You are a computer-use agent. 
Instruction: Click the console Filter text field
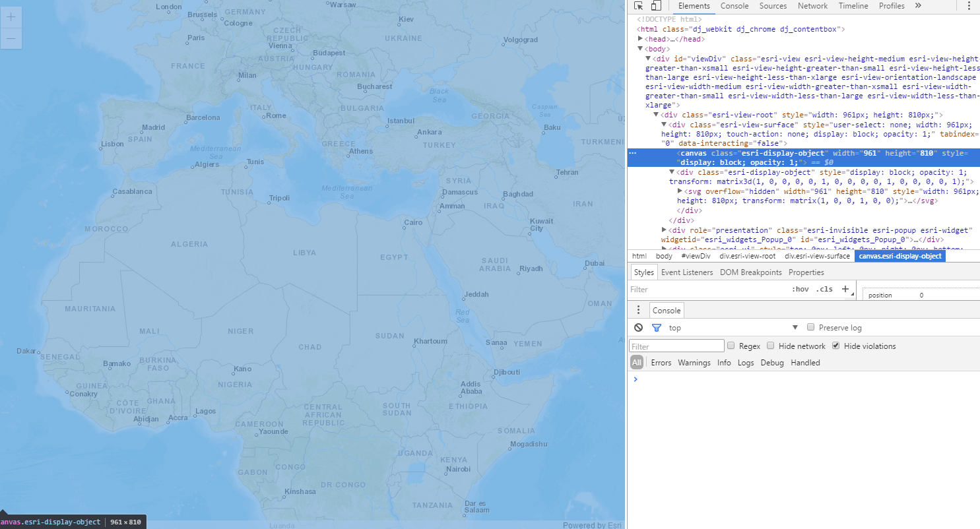coord(676,346)
